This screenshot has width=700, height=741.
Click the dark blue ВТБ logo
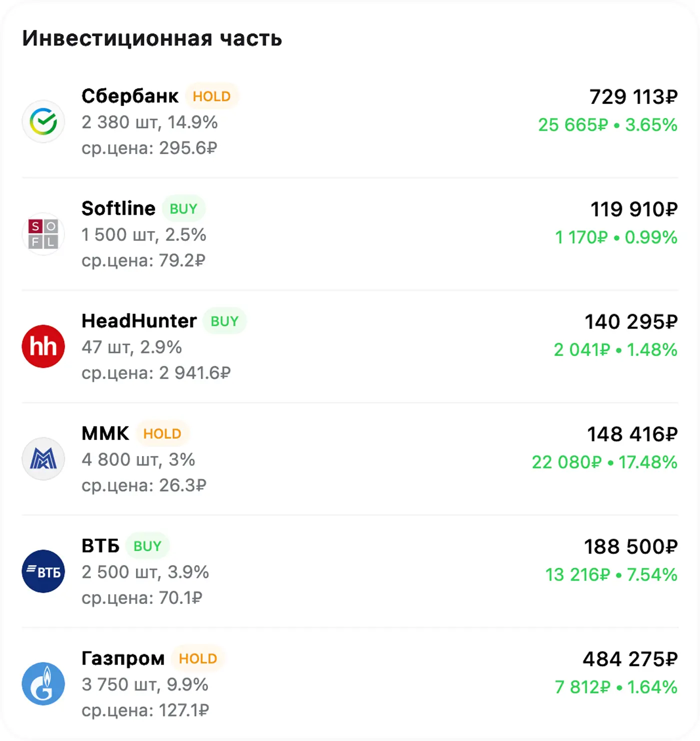coord(43,571)
